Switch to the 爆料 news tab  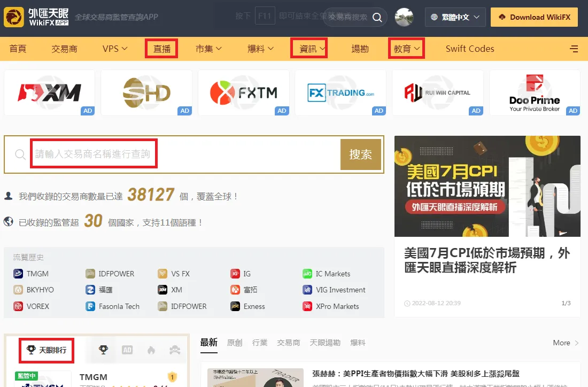pyautogui.click(x=358, y=343)
